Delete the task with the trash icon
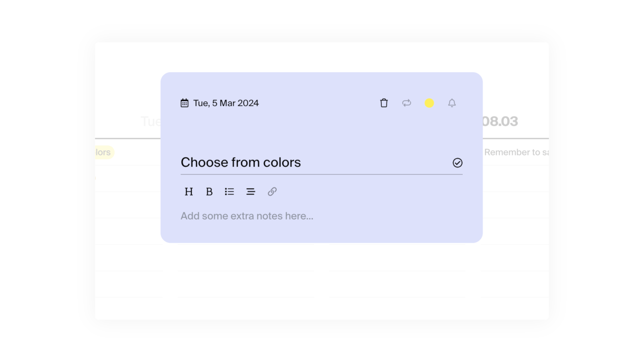 384,103
